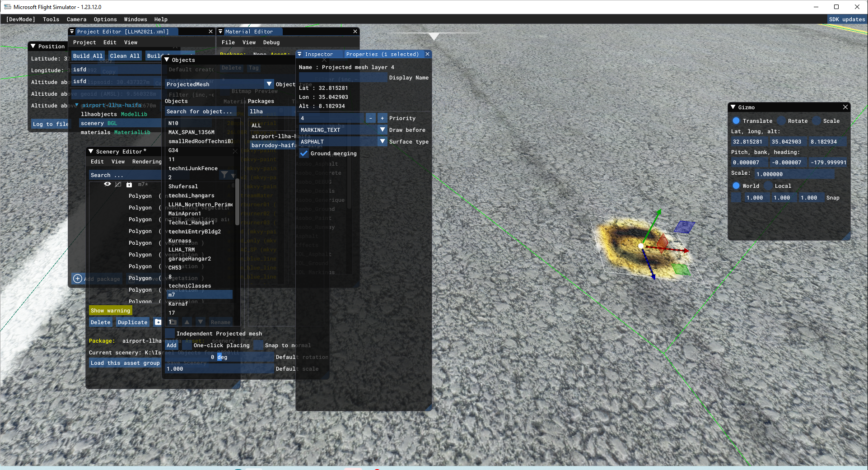This screenshot has height=470, width=868.
Task: Click the Build All button
Action: (x=88, y=56)
